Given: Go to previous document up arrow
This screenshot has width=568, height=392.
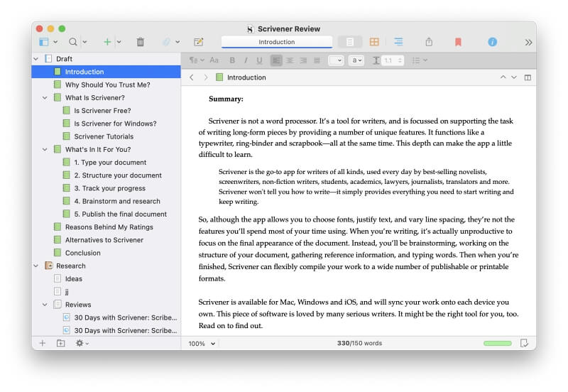Looking at the screenshot, I should coord(503,77).
